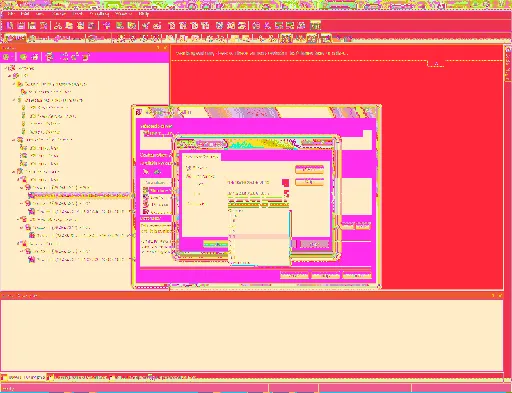Viewport: 512px width, 393px height.
Task: Click the first icon in the left panel toolbar
Action: pos(6,57)
